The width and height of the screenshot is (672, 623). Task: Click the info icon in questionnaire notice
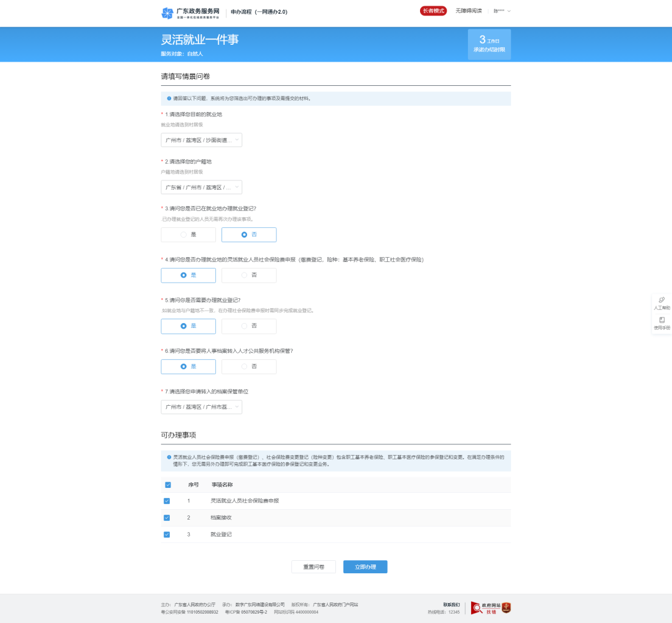pyautogui.click(x=169, y=98)
